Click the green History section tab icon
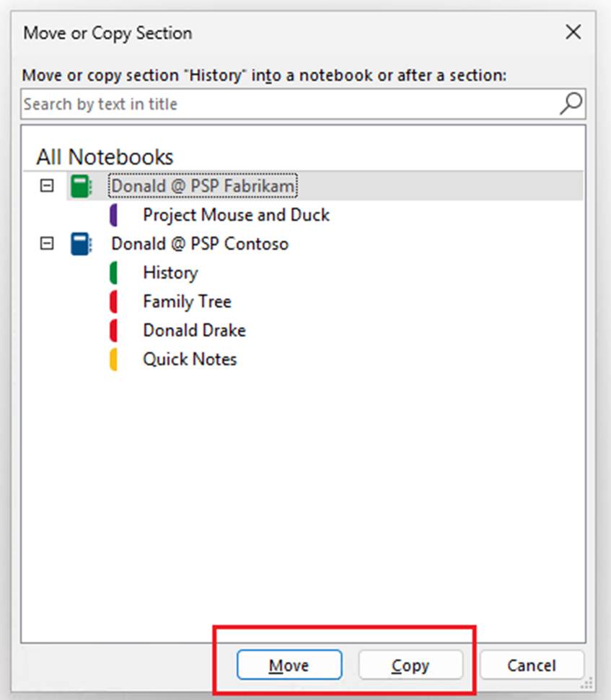The image size is (611, 700). (x=113, y=273)
